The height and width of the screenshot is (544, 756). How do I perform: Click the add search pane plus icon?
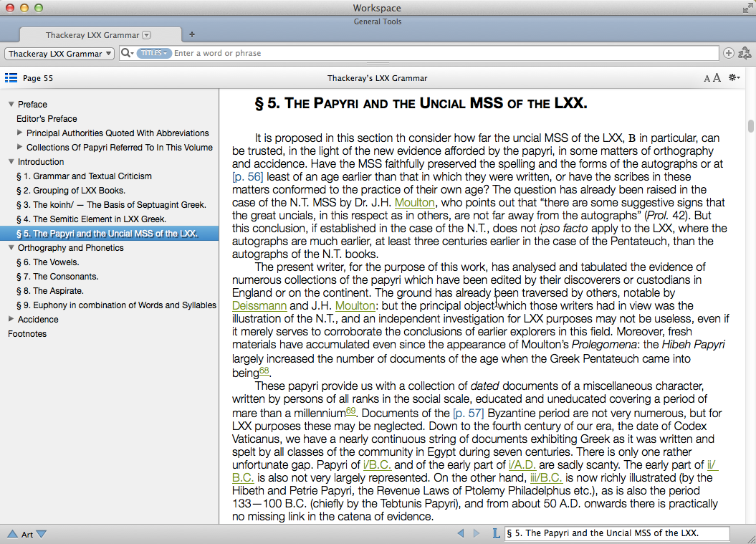728,53
